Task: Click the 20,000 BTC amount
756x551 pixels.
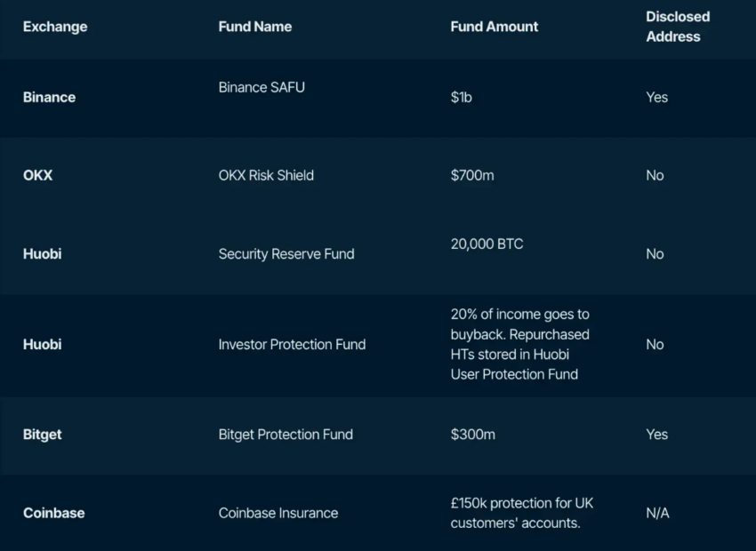Action: pos(487,244)
